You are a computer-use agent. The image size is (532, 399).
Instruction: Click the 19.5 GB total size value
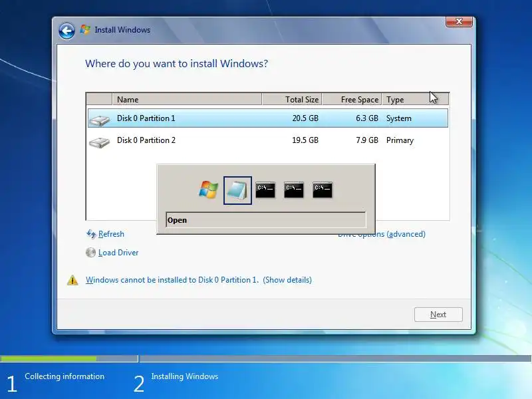click(305, 140)
